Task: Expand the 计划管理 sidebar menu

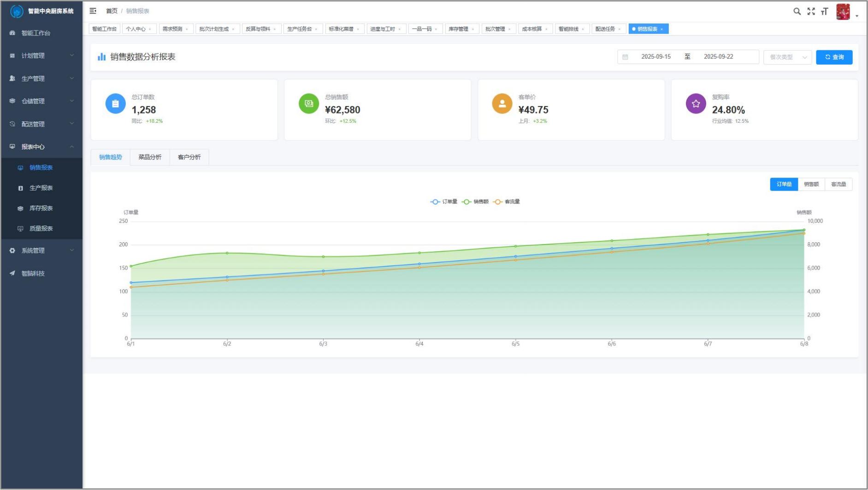Action: click(41, 55)
